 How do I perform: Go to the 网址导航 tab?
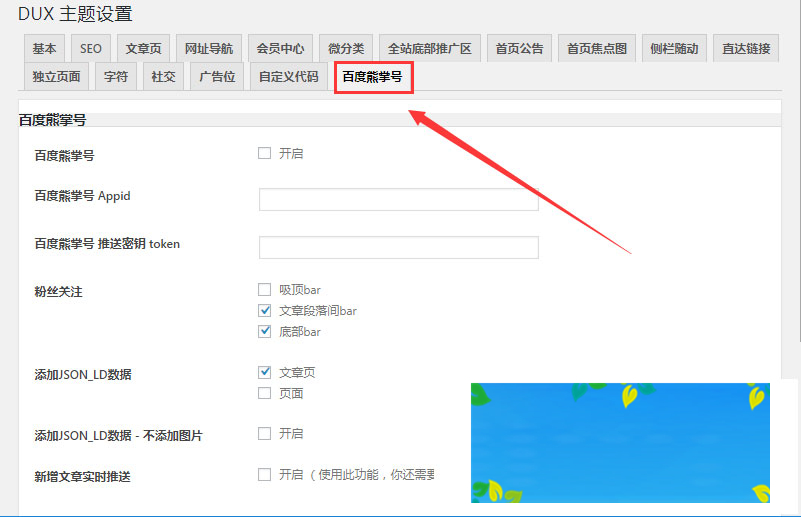click(x=207, y=48)
